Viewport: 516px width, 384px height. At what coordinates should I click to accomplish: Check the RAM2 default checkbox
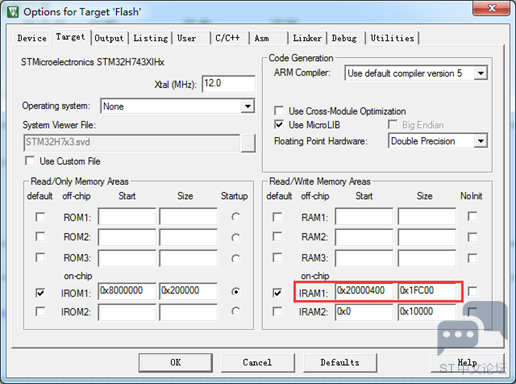click(x=277, y=236)
